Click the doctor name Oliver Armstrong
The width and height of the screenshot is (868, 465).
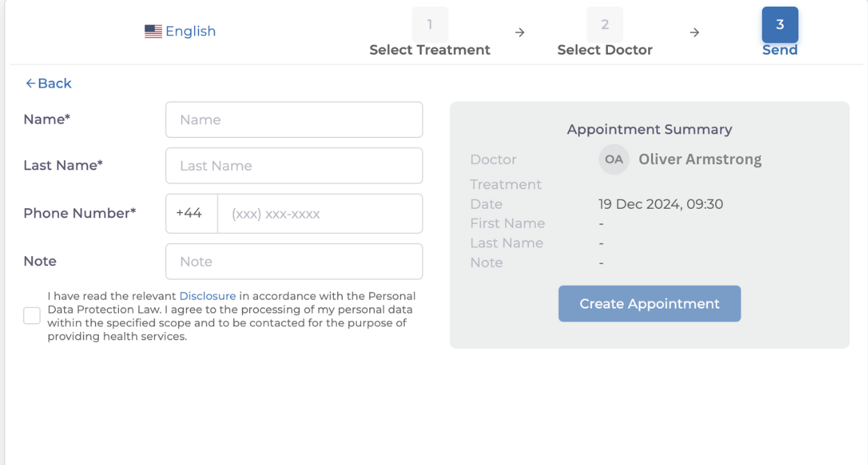(x=700, y=159)
